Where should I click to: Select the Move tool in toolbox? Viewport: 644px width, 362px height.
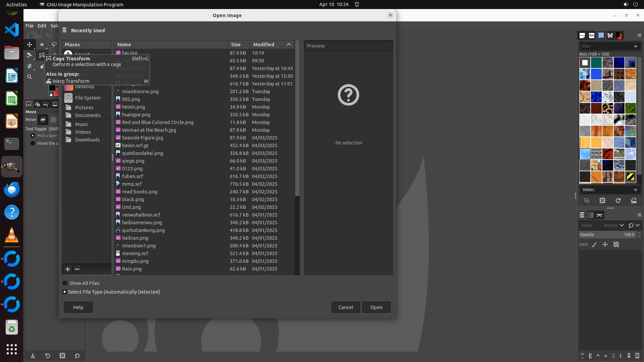click(x=30, y=45)
